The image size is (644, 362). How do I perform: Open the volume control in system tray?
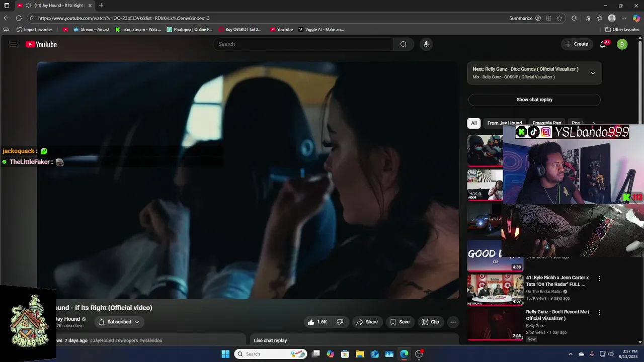point(611,354)
